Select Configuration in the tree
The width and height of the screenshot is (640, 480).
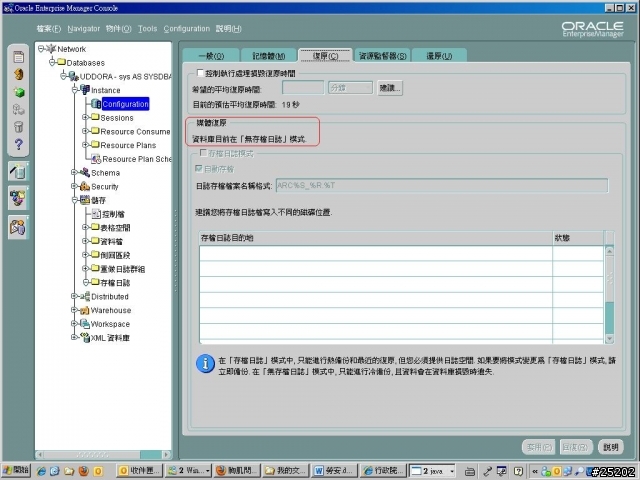[125, 104]
